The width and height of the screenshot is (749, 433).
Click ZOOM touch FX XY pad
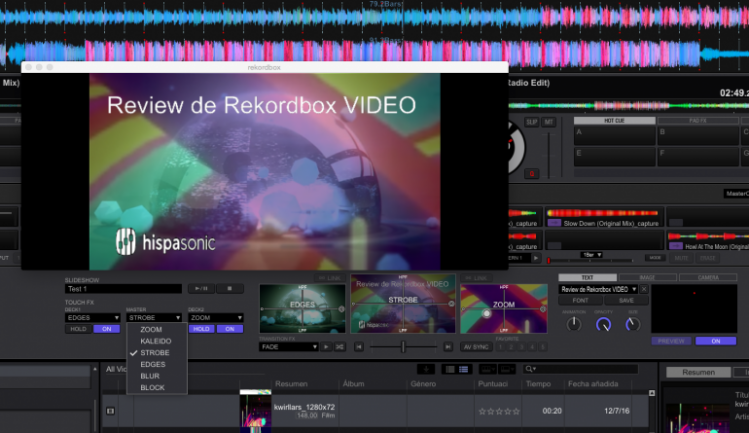(x=503, y=308)
